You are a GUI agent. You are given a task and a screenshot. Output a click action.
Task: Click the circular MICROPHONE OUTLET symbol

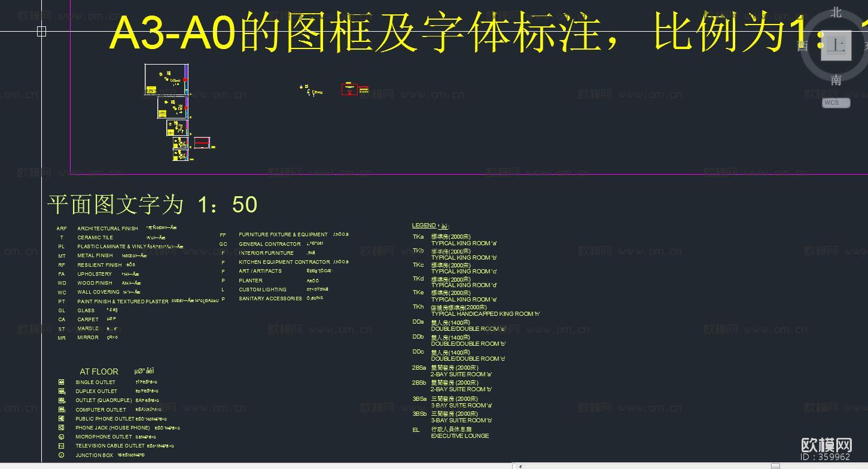coord(62,436)
